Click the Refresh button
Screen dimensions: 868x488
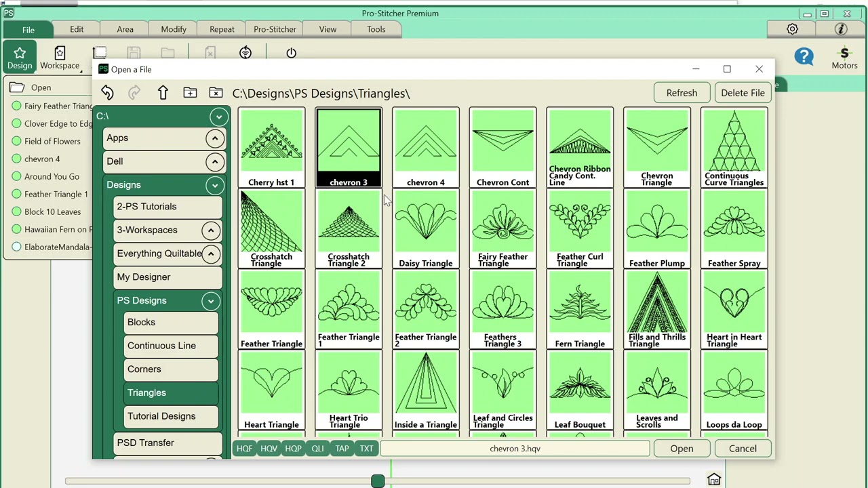(x=682, y=93)
